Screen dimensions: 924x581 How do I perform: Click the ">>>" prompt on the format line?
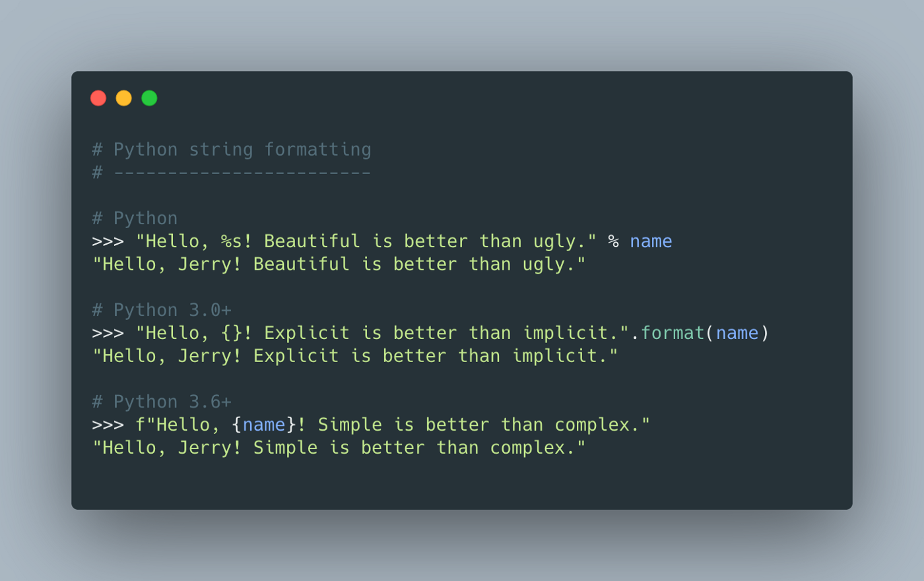tap(108, 333)
